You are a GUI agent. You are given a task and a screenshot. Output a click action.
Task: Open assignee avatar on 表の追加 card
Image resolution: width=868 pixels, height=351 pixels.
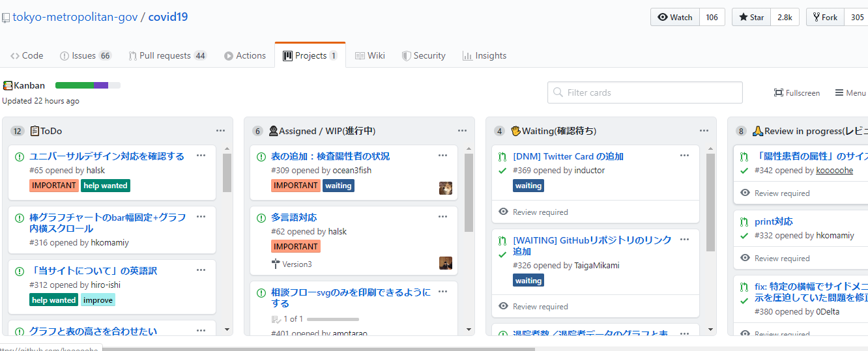(446, 188)
